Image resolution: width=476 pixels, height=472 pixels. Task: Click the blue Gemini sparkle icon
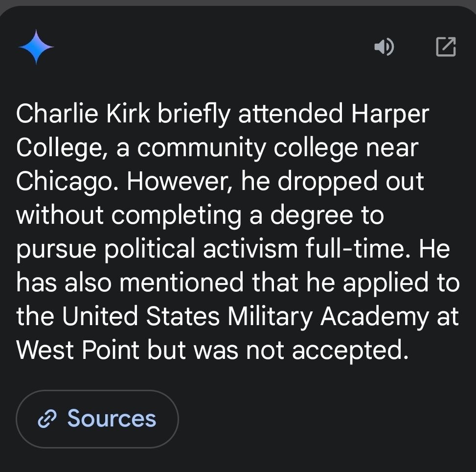36,47
